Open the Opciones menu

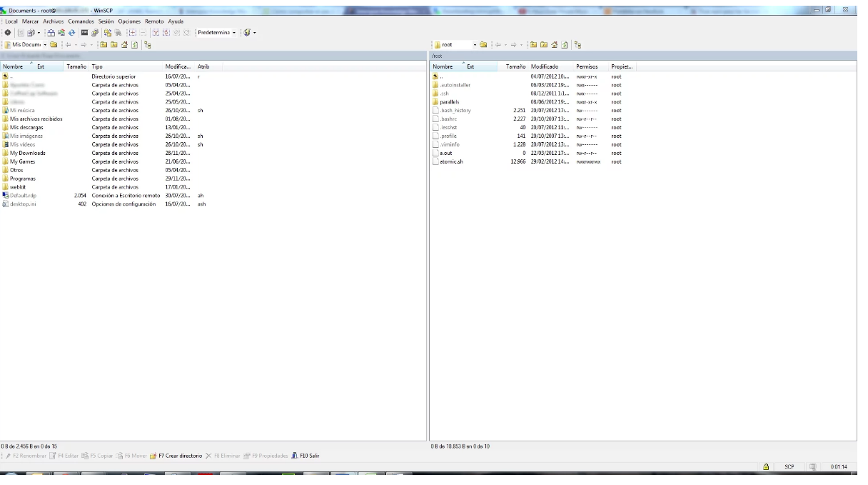[130, 21]
